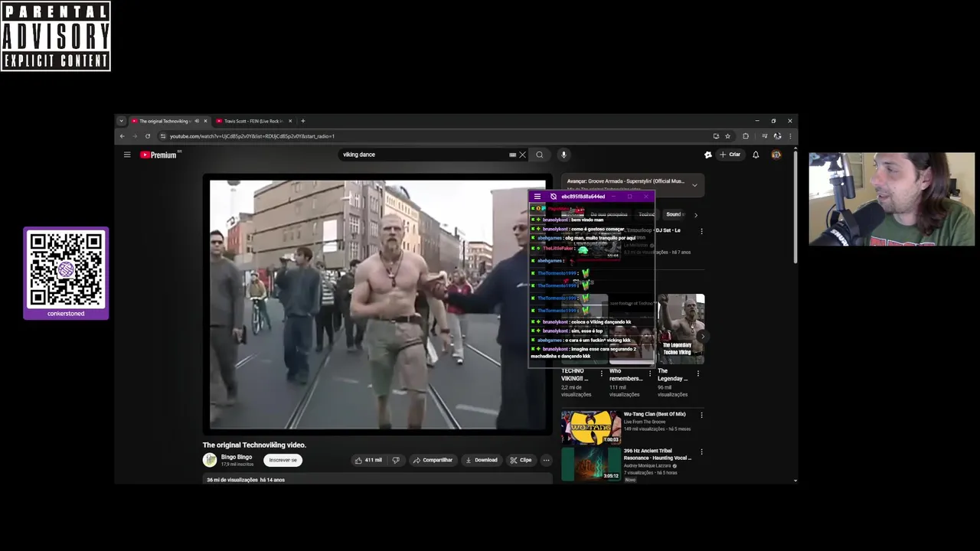Reload the YouTube page

148,136
